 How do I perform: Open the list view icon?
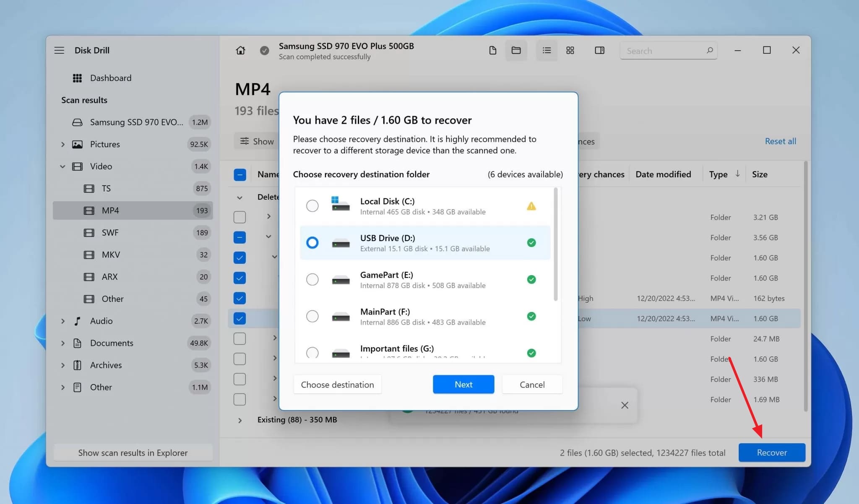tap(546, 50)
